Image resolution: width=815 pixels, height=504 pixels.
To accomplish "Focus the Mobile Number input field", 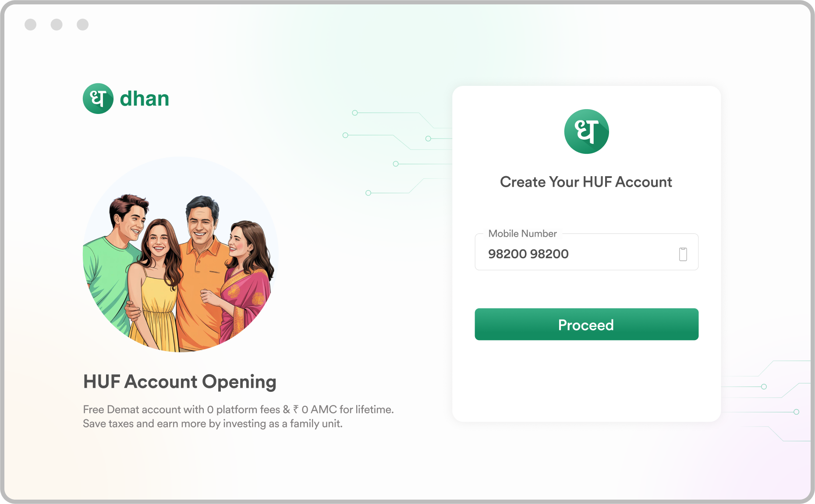I will click(586, 252).
